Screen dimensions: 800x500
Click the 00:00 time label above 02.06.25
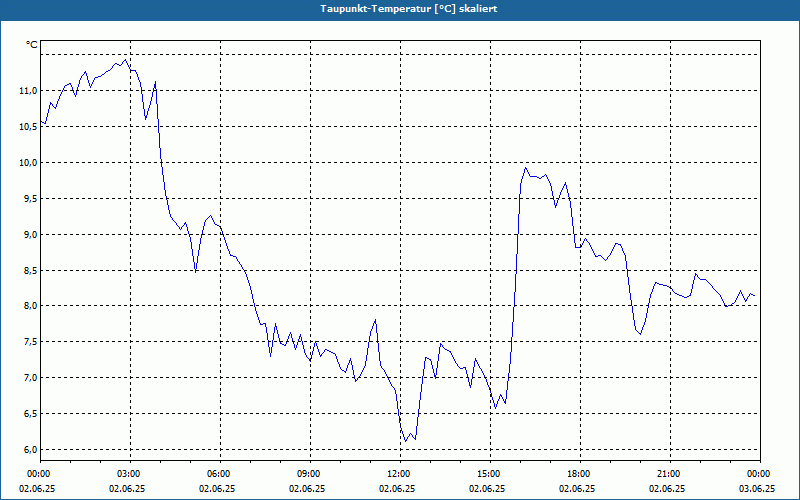coord(38,474)
